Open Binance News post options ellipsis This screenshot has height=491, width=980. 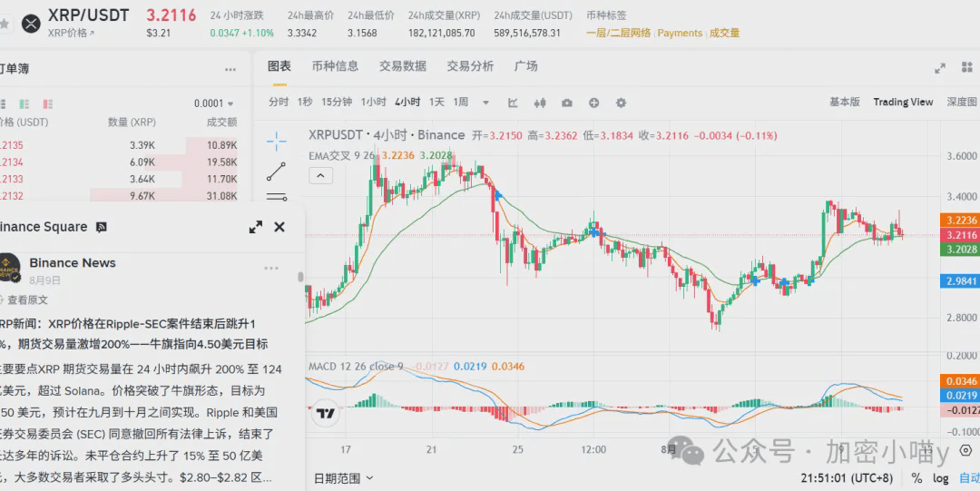[x=271, y=269]
